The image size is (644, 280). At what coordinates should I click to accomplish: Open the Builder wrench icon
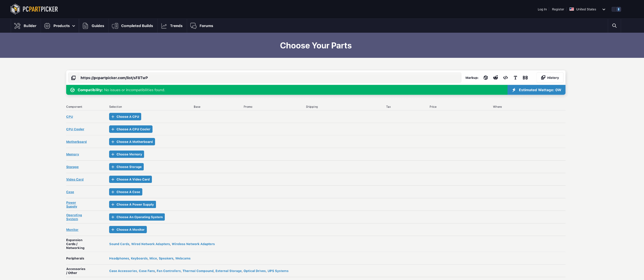click(17, 26)
